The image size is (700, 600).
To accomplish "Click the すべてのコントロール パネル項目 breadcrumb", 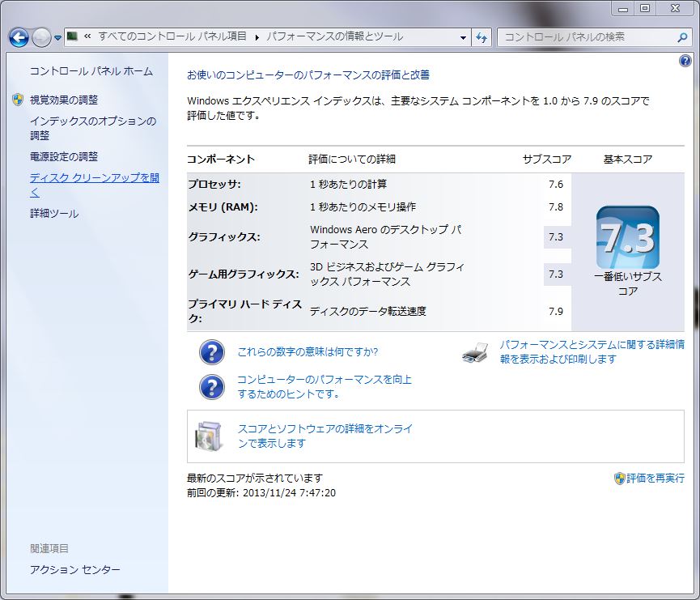I will pyautogui.click(x=172, y=36).
